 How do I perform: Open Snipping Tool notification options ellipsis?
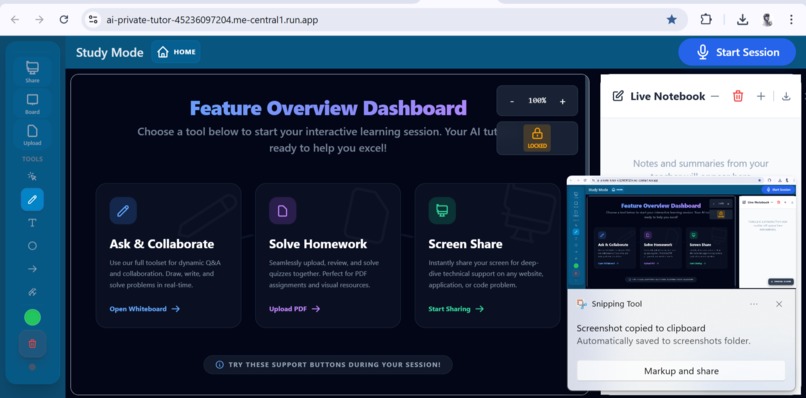pos(754,304)
